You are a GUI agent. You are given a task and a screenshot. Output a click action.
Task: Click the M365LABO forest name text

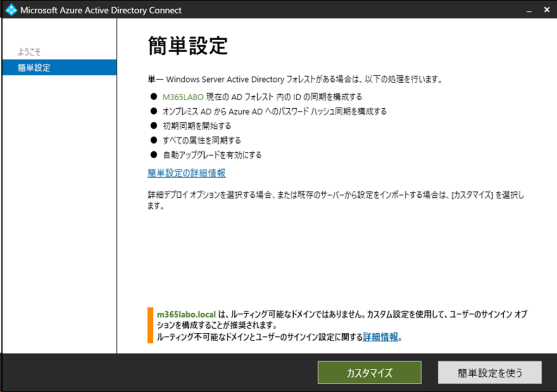[183, 97]
